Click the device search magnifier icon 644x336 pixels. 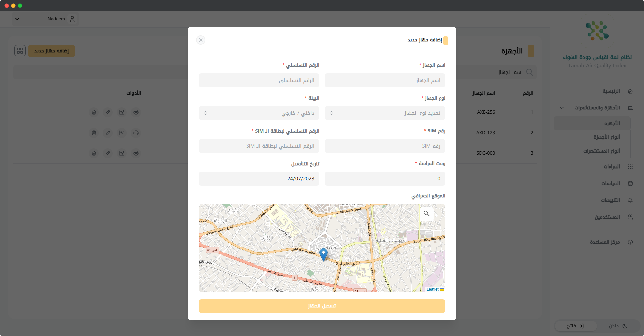[530, 72]
